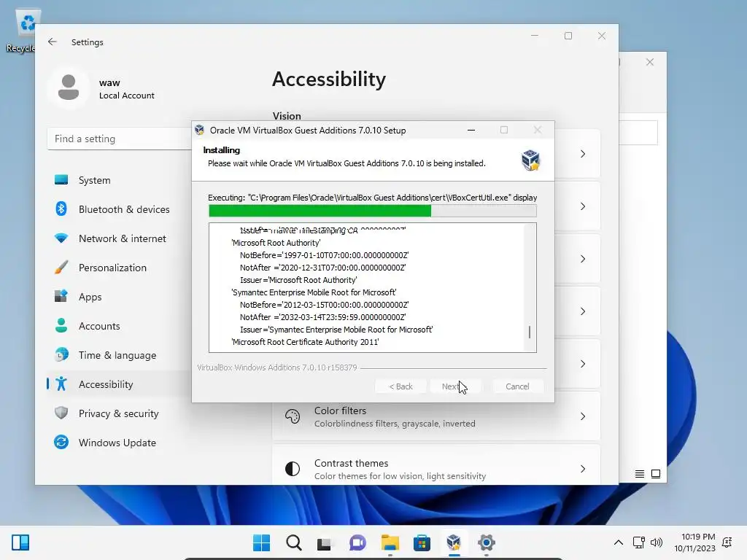The width and height of the screenshot is (747, 560).
Task: Open taskbar Search
Action: click(x=294, y=542)
